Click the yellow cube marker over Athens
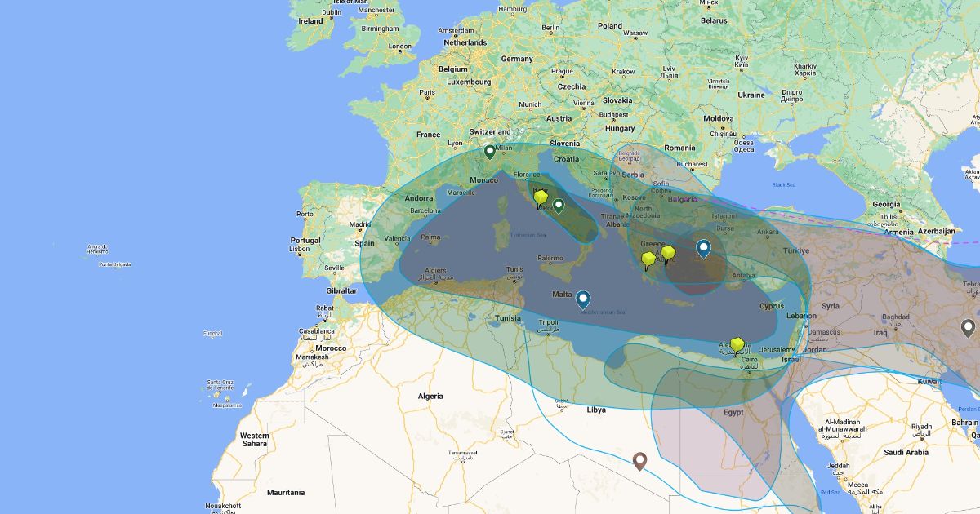Screen dimensions: 980x514 click(x=668, y=255)
